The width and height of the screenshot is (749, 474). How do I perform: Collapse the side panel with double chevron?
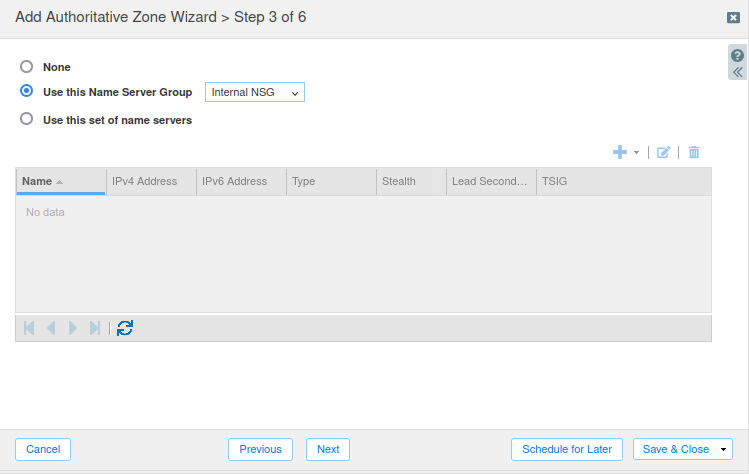737,73
